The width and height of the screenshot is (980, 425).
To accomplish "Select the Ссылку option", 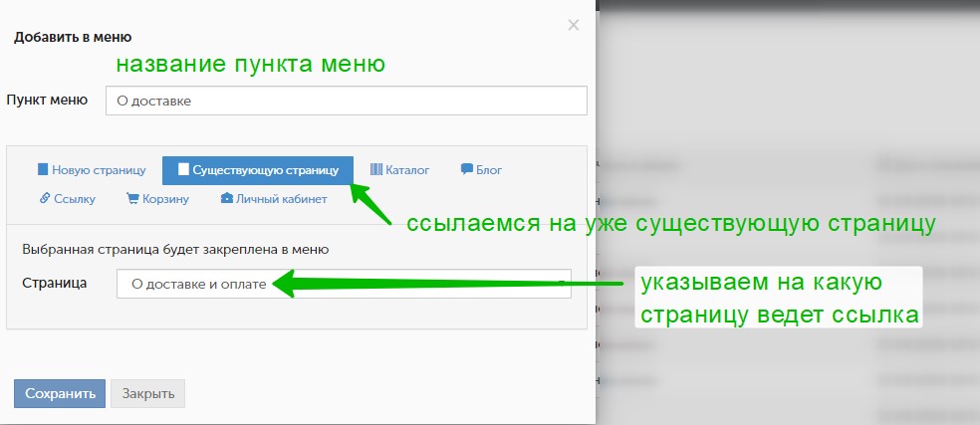I will (x=67, y=199).
